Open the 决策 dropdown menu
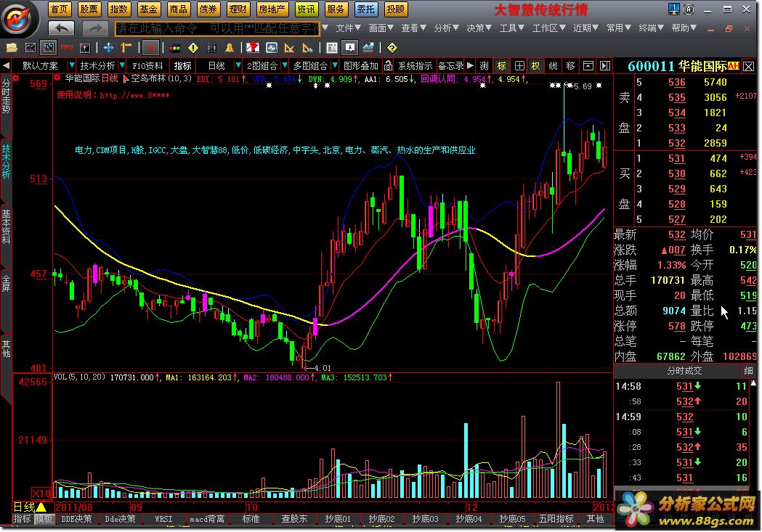This screenshot has height=532, width=762. point(479,28)
